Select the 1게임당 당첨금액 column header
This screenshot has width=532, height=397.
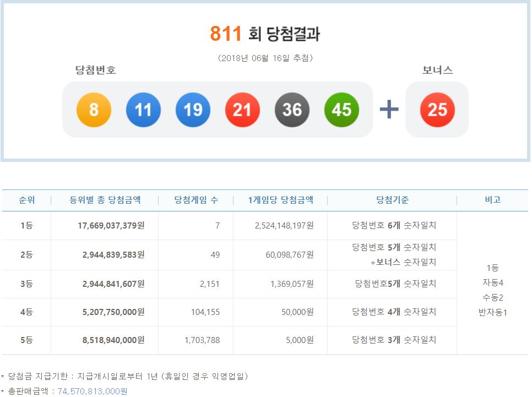click(x=280, y=200)
